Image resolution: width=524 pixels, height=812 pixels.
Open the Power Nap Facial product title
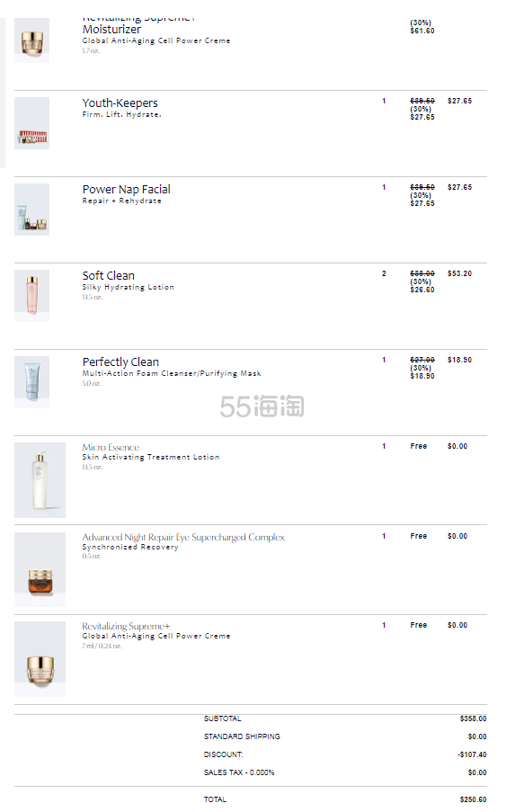pyautogui.click(x=127, y=190)
